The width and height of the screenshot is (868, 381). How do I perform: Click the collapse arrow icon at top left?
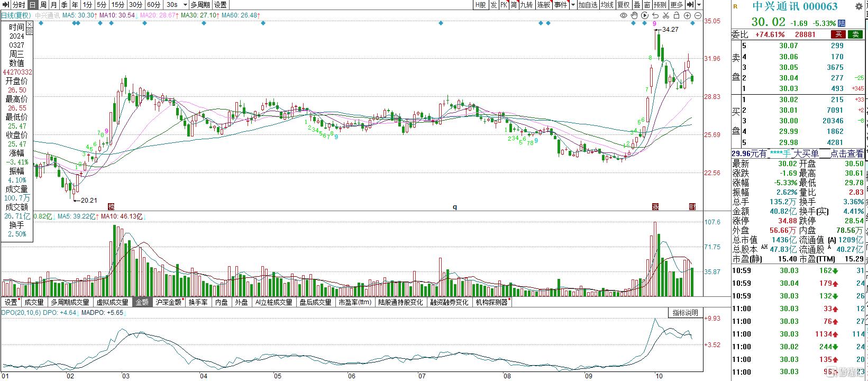(x=5, y=5)
